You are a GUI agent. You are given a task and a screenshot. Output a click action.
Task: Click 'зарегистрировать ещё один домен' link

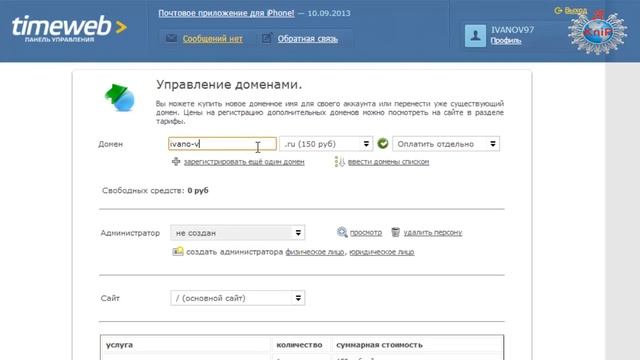tap(244, 162)
